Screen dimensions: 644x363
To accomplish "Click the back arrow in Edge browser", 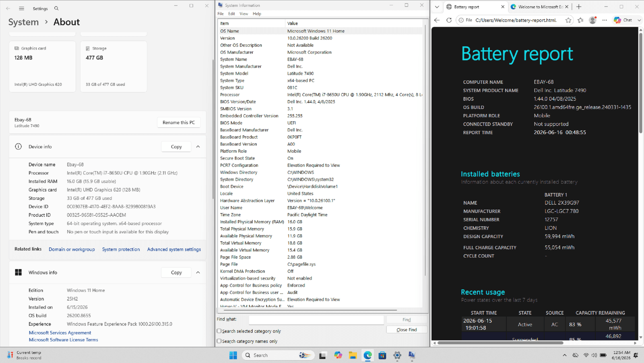I will [437, 20].
